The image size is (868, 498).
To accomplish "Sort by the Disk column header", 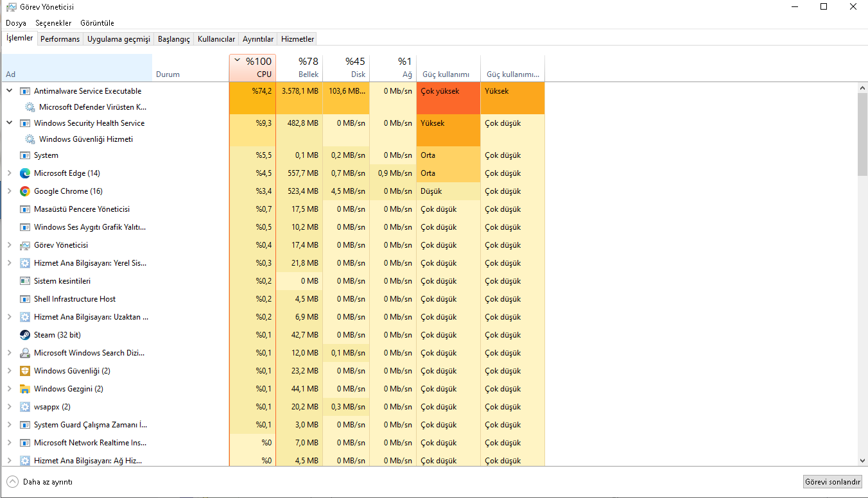I will (346, 68).
